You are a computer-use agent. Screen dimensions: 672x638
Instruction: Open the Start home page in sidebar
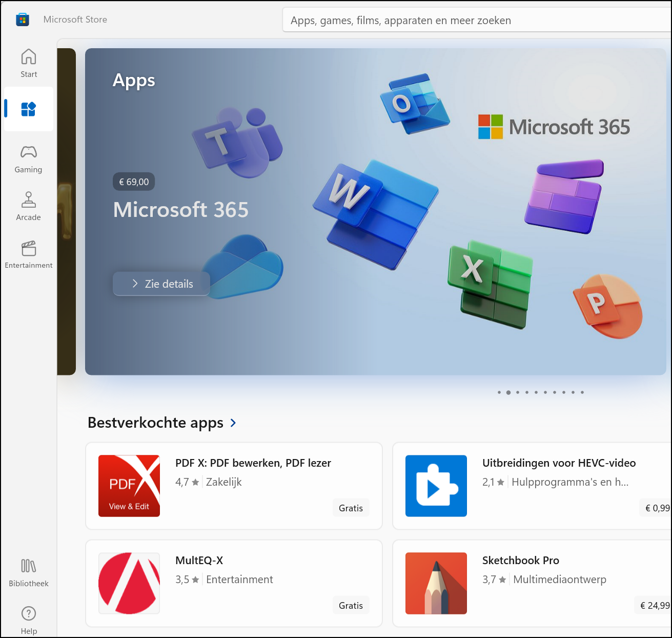(x=29, y=63)
